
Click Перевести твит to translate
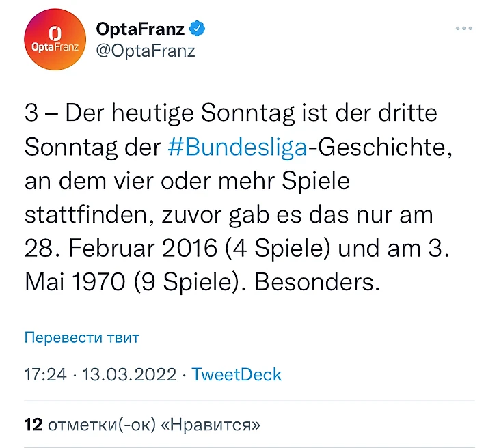[x=81, y=337]
